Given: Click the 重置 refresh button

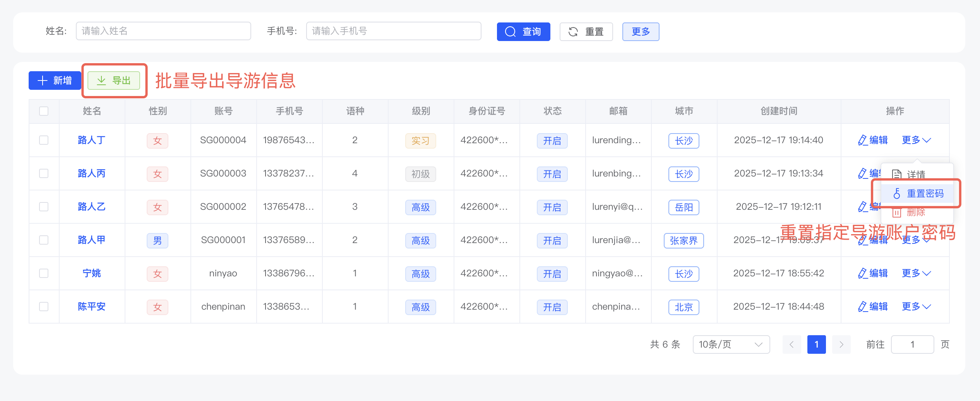Looking at the screenshot, I should click(586, 32).
